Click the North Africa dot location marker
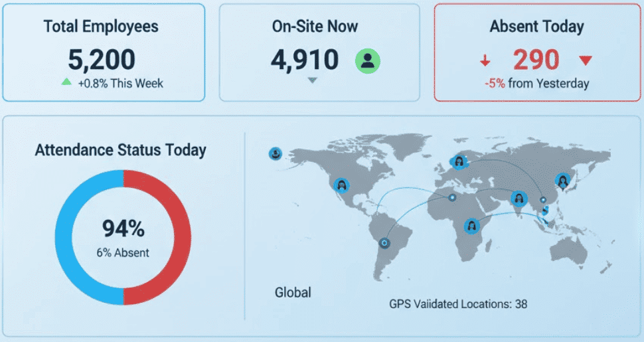Image resolution: width=644 pixels, height=342 pixels. (x=452, y=198)
